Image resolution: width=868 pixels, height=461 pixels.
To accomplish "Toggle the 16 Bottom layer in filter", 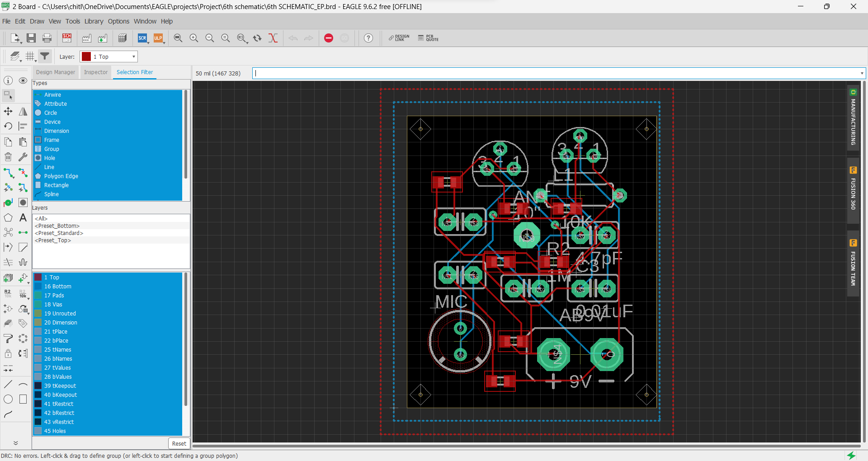I will pyautogui.click(x=57, y=287).
